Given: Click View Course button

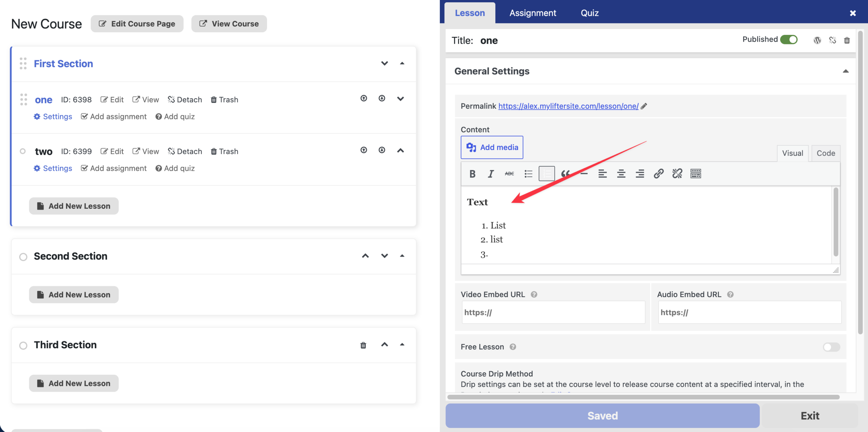Looking at the screenshot, I should tap(229, 24).
